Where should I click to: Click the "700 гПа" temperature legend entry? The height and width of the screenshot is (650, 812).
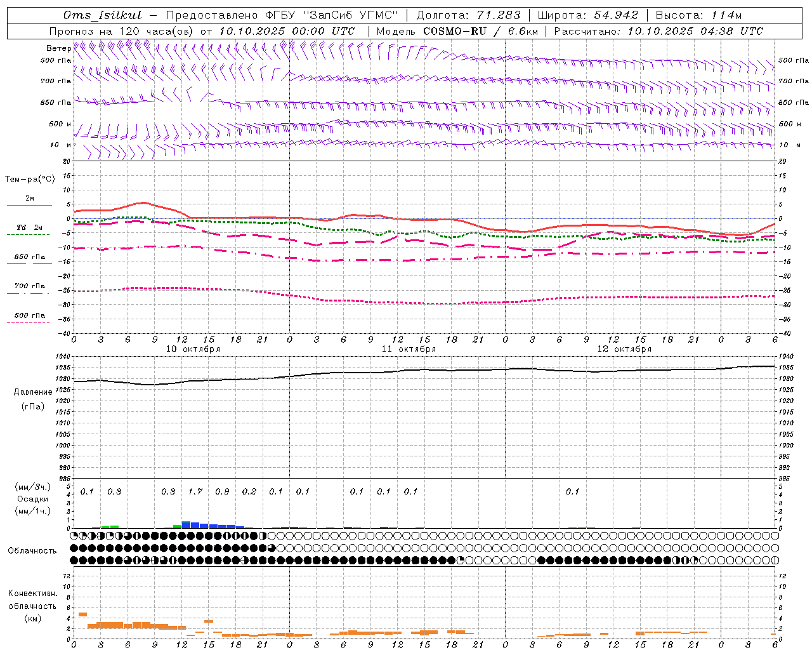[x=29, y=286]
